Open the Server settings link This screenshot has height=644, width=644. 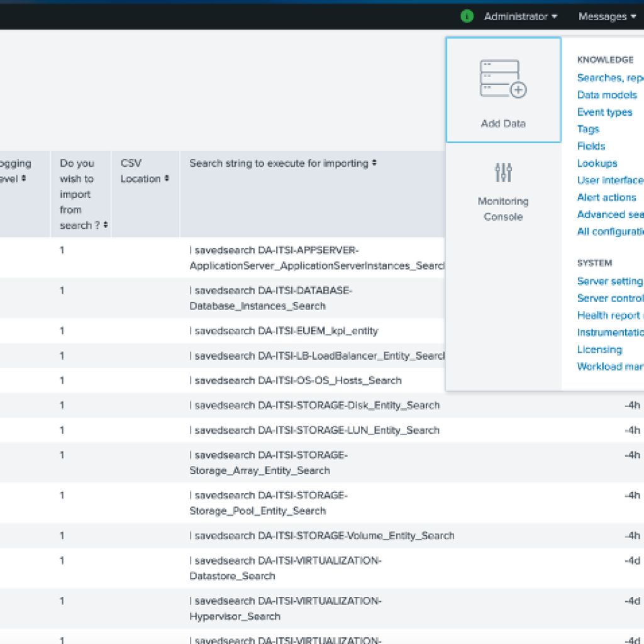click(x=610, y=281)
